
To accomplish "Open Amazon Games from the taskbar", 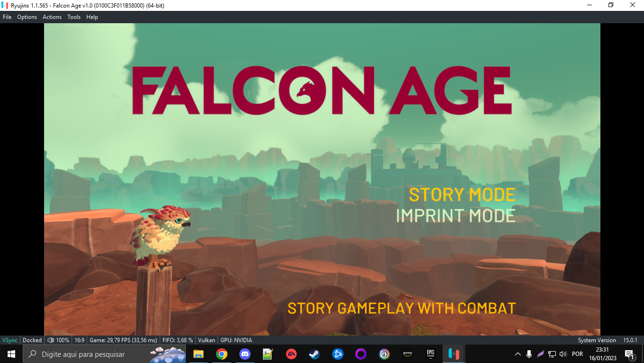I will point(408,354).
